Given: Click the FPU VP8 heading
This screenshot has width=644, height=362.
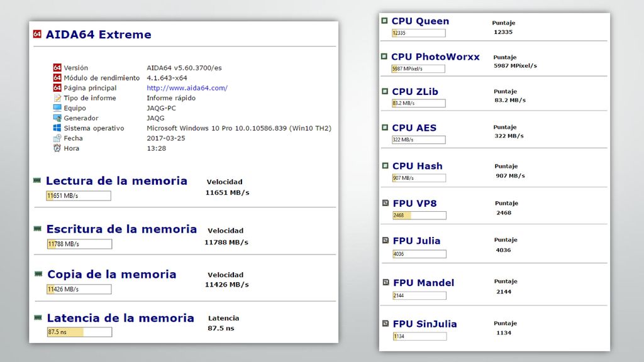Looking at the screenshot, I should [415, 203].
